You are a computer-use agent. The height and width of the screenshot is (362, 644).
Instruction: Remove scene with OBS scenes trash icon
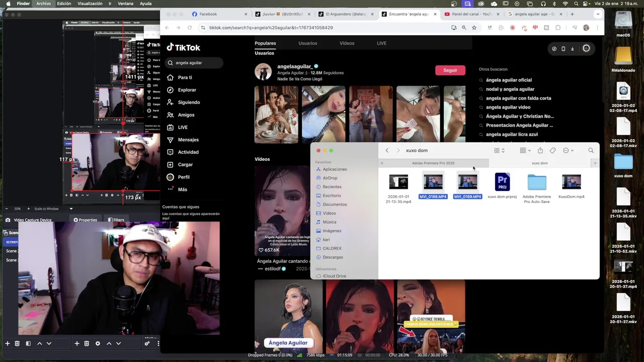tap(17, 343)
